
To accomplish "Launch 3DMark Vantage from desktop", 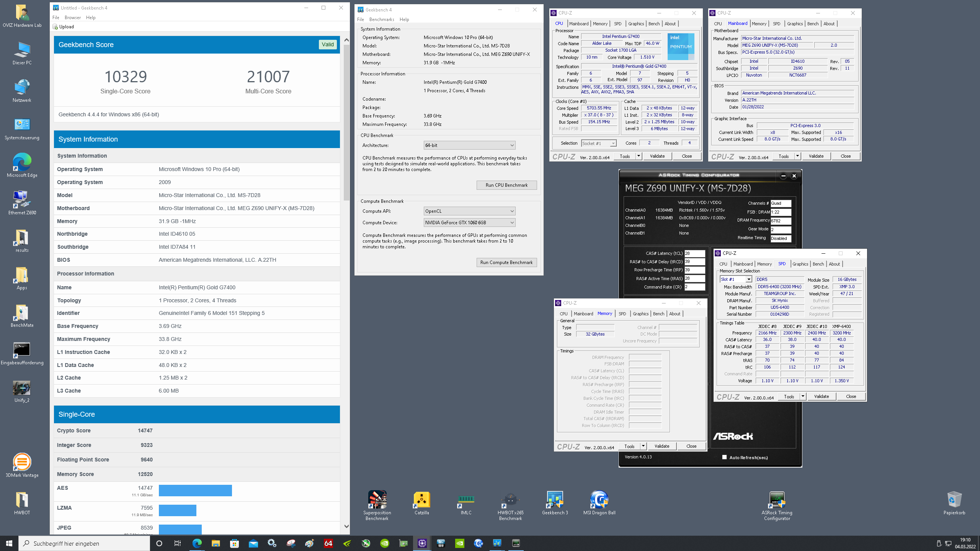I will [22, 466].
